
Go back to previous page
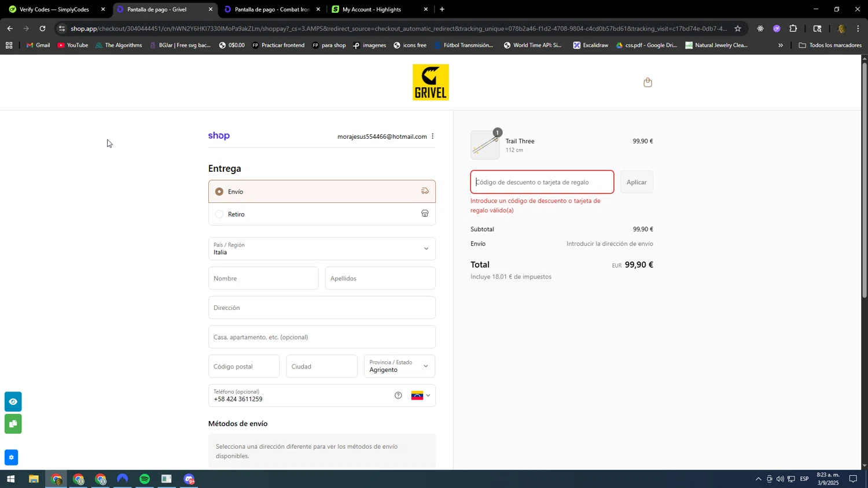point(10,28)
